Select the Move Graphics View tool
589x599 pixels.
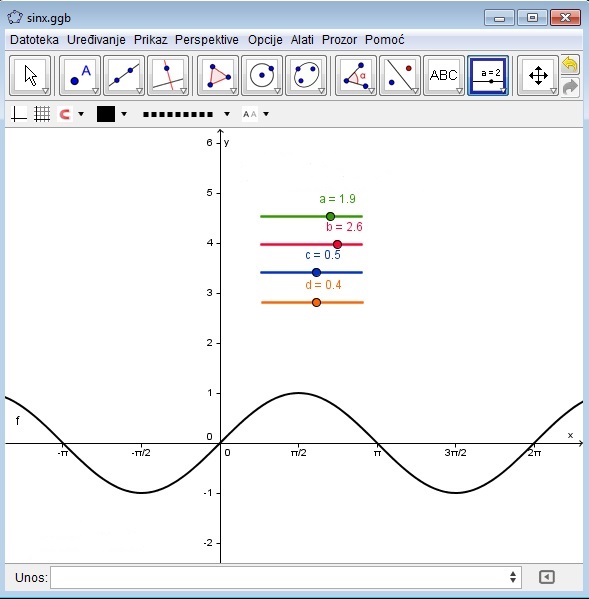[538, 75]
